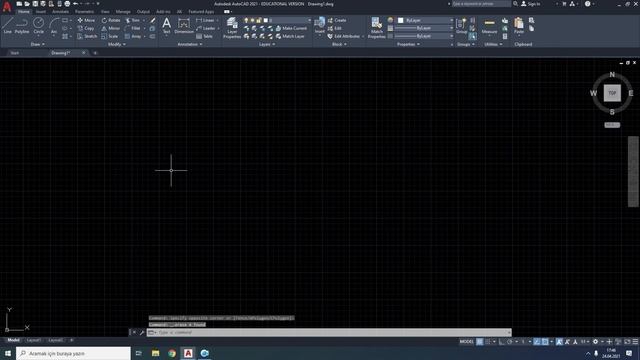
Task: Select the Line drawing tool
Action: point(7,26)
